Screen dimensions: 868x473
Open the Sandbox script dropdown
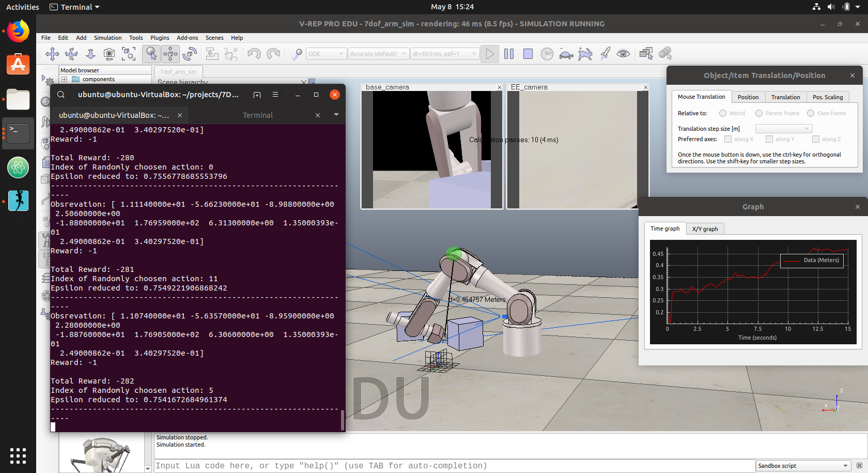click(803, 466)
